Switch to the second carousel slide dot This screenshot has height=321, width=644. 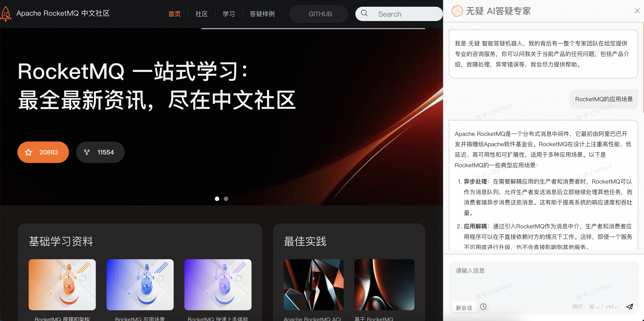pos(226,199)
